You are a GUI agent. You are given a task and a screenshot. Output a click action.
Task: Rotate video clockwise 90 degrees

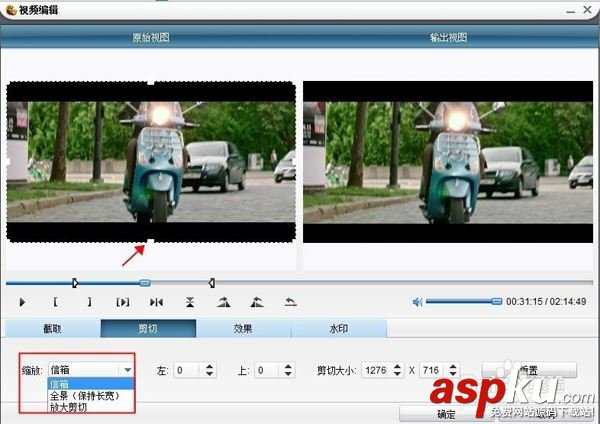pyautogui.click(x=223, y=302)
